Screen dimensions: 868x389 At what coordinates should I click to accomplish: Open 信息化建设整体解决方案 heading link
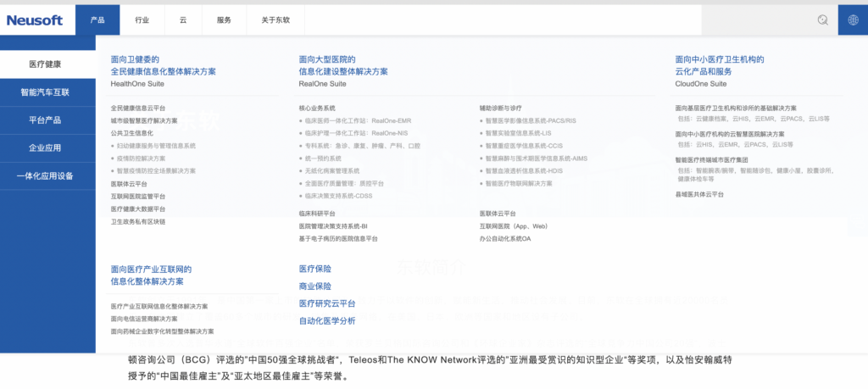343,72
